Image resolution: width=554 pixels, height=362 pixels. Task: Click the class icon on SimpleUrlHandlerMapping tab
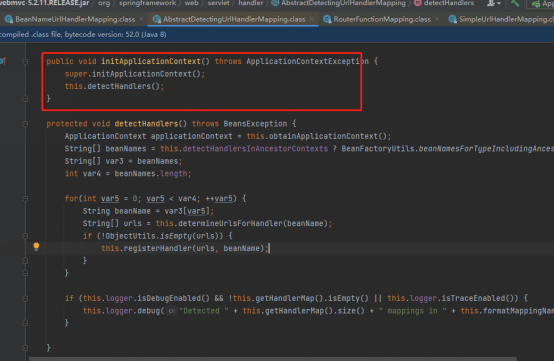[452, 19]
